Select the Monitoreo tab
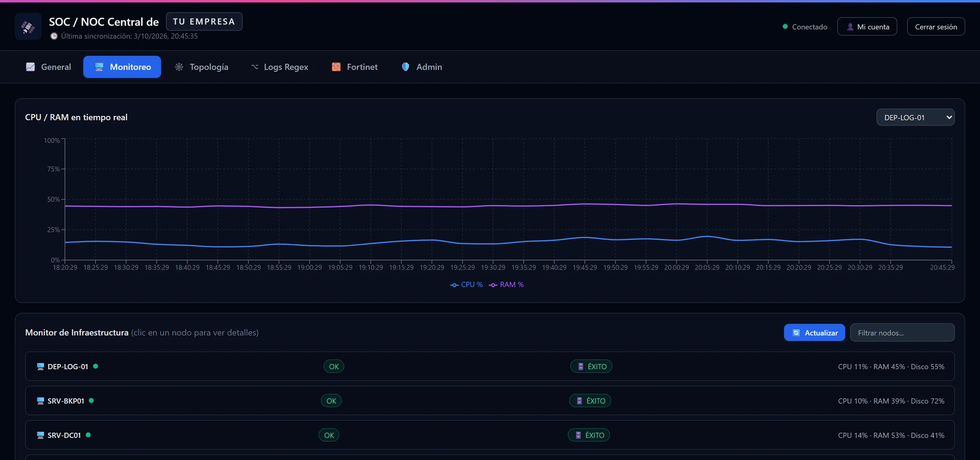Image resolution: width=980 pixels, height=460 pixels. [122, 67]
